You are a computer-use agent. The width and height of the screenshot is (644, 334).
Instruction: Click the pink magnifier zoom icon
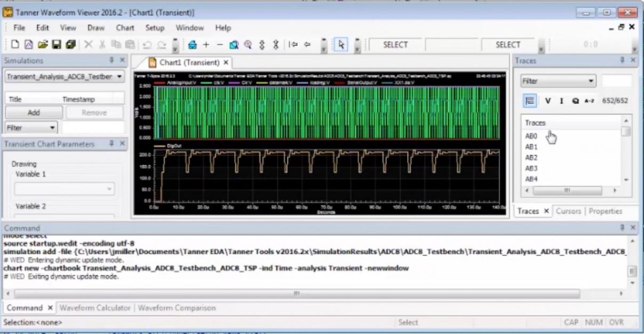tap(248, 45)
